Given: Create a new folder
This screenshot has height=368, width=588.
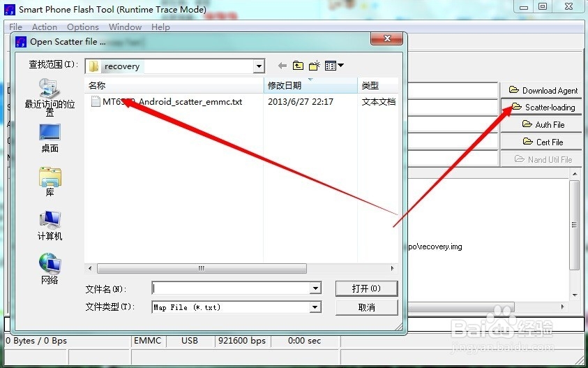Looking at the screenshot, I should tap(315, 66).
